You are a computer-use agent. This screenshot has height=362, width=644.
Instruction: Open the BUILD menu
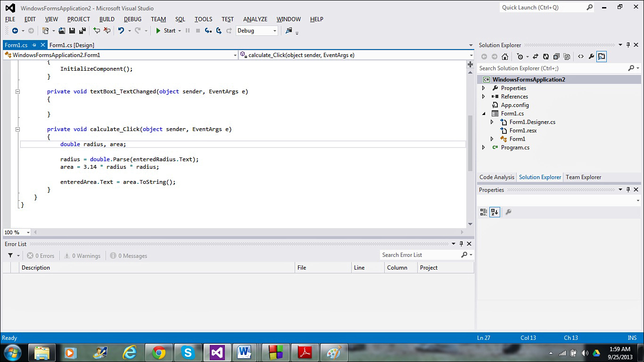tap(107, 19)
